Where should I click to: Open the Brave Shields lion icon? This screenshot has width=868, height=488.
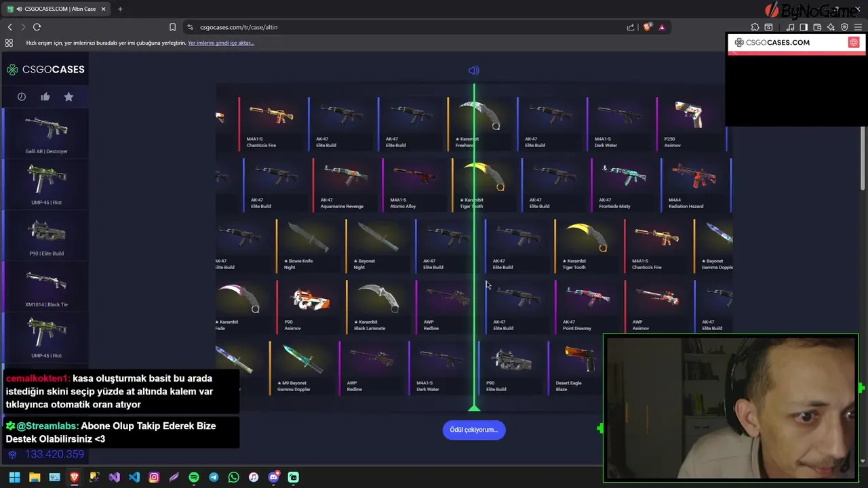647,27
